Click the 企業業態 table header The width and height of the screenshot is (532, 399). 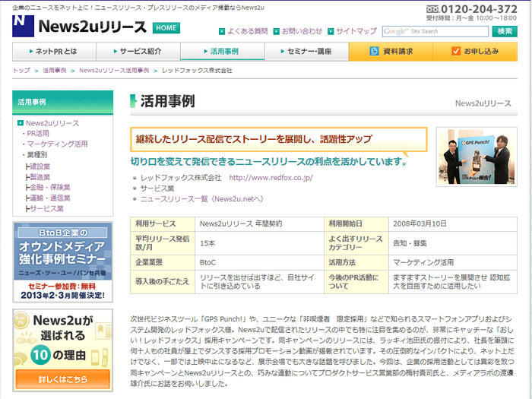click(163, 263)
